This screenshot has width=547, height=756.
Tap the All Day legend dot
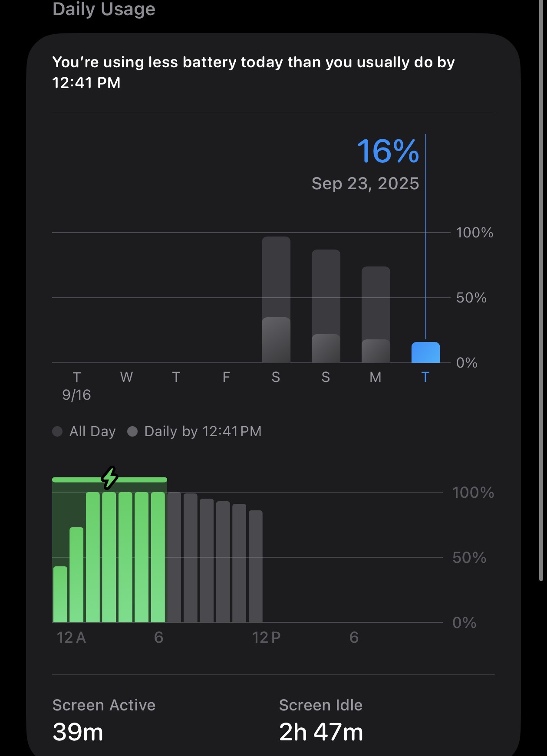pos(57,431)
